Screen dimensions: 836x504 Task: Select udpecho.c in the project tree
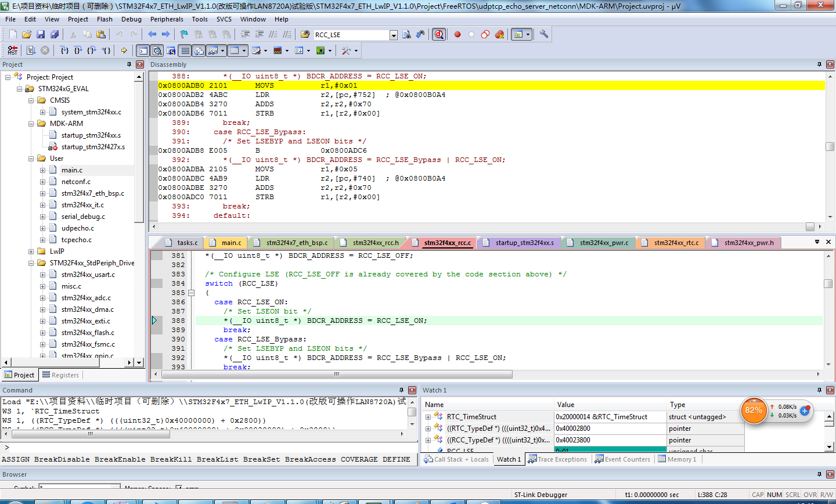tap(77, 228)
